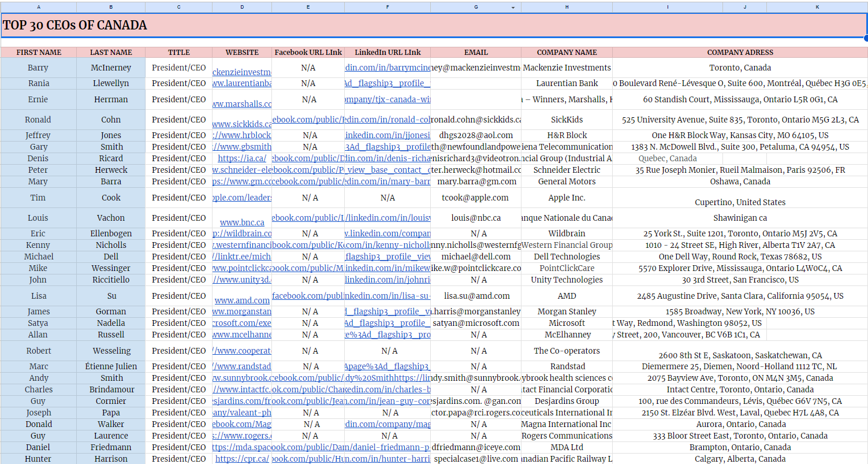Viewport: 868px width, 464px height.
Task: Open the column G header dropdown arrow
Action: coord(513,8)
